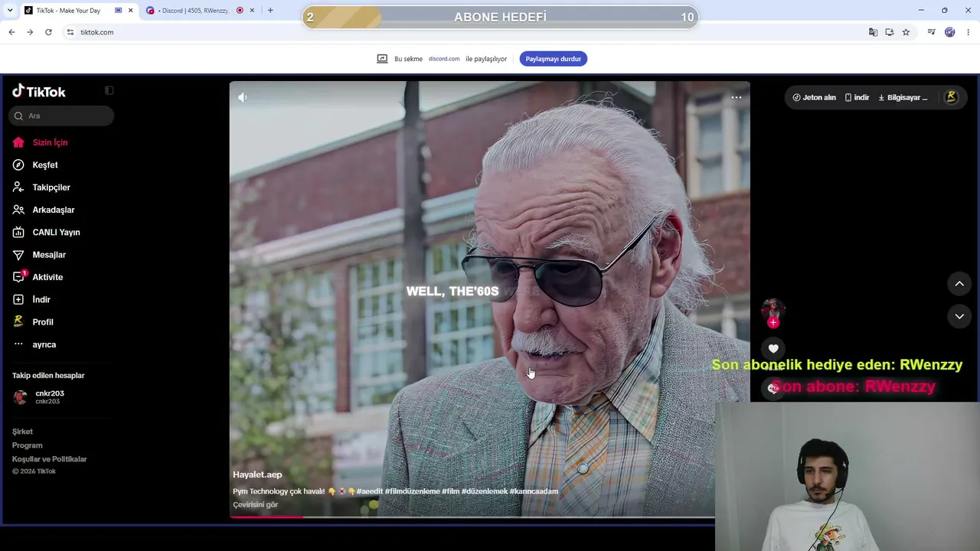
Task: Go to next video with down chevron
Action: 959,316
